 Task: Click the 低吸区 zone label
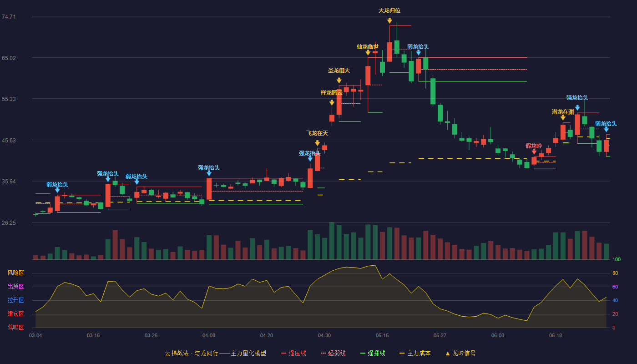[15, 327]
